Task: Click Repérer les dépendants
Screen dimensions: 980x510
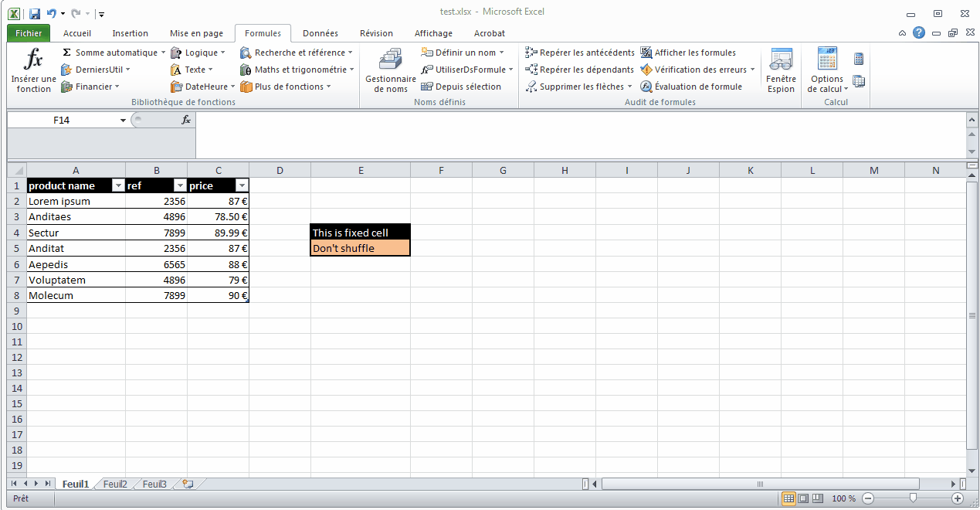Action: (579, 70)
